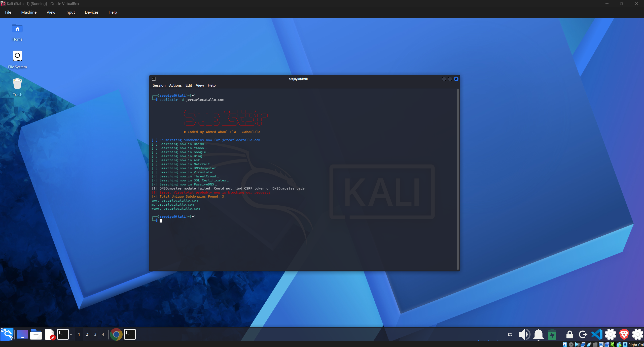The height and width of the screenshot is (347, 644).
Task: Click the sublist3r -d jercarlocatallo.com command
Action: 192,100
